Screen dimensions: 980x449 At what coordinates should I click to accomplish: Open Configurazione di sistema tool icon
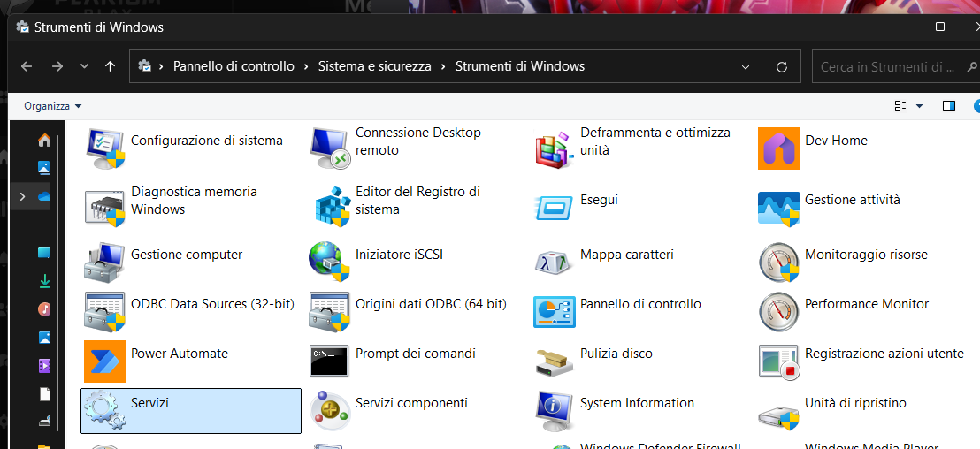click(x=105, y=148)
